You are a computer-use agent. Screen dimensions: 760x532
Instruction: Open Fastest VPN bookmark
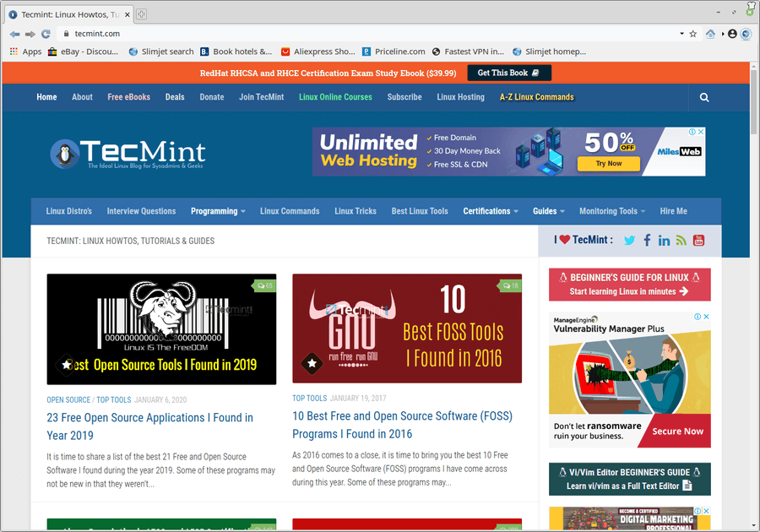pos(468,52)
